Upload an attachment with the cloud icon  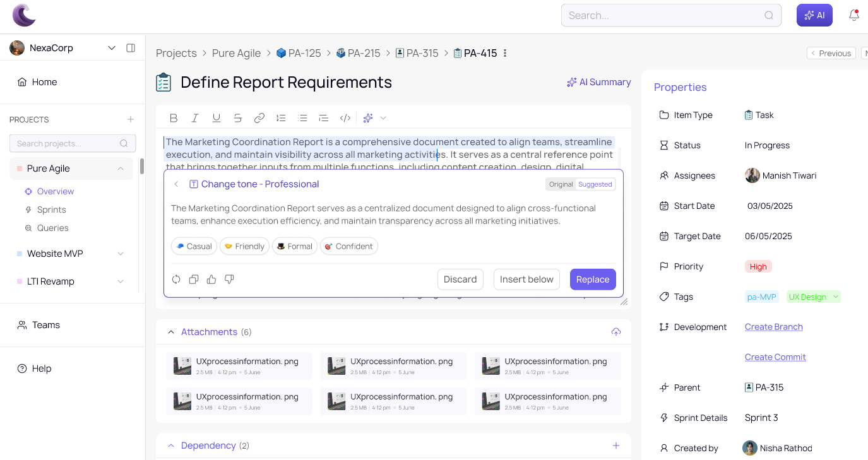coord(616,332)
